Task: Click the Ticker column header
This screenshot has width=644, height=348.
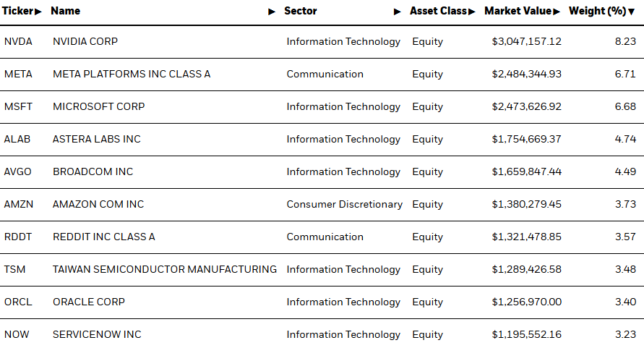Action: coord(17,11)
